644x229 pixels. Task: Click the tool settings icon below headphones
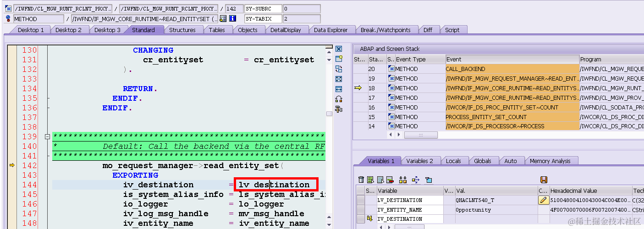coord(339,109)
